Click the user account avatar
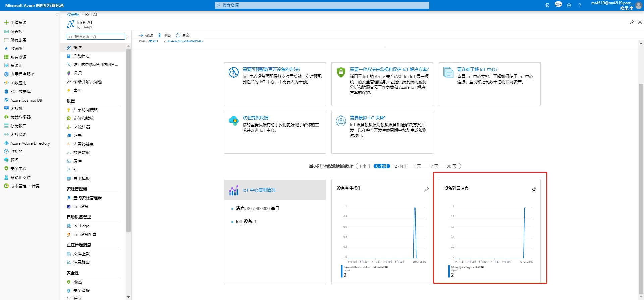 pos(639,5)
